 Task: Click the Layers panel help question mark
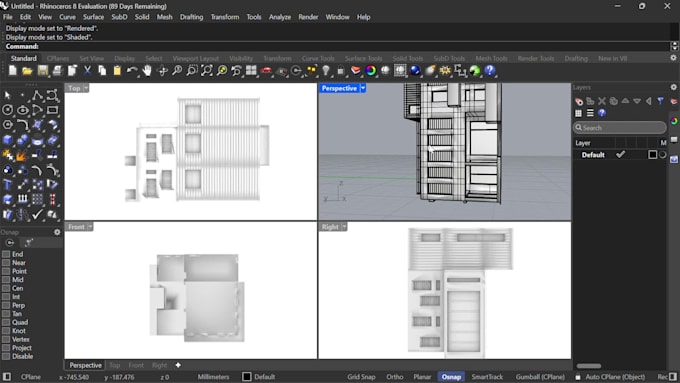(602, 113)
